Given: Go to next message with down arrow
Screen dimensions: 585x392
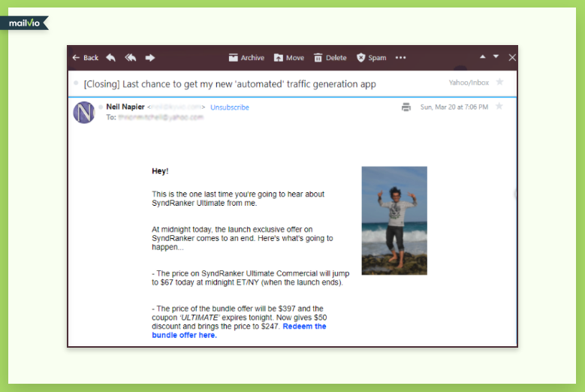Looking at the screenshot, I should [x=496, y=56].
